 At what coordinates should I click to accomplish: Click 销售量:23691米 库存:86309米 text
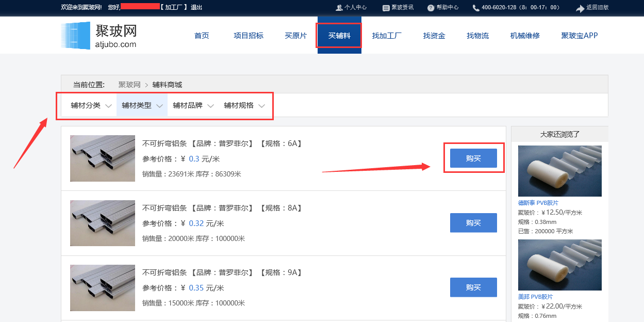click(192, 174)
